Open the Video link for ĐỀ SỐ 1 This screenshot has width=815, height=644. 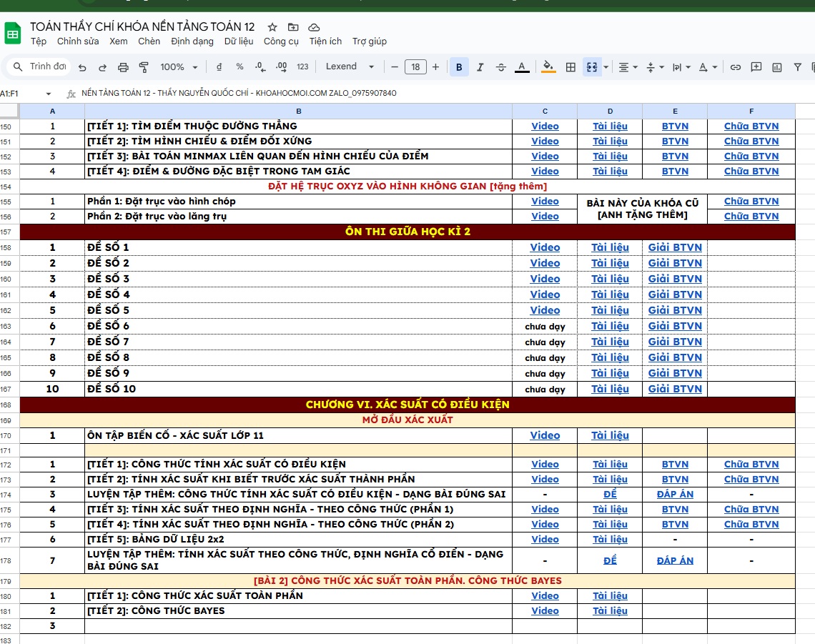click(x=545, y=247)
